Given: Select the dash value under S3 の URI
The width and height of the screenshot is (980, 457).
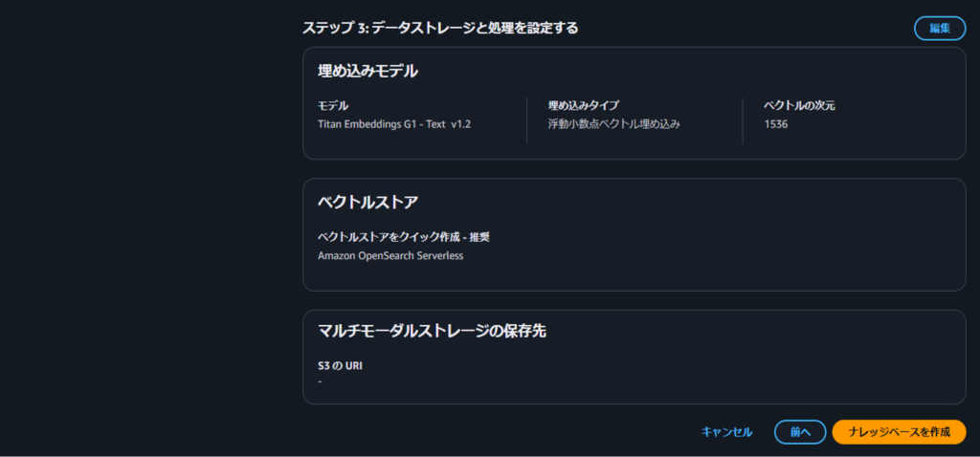Looking at the screenshot, I should pyautogui.click(x=320, y=382).
